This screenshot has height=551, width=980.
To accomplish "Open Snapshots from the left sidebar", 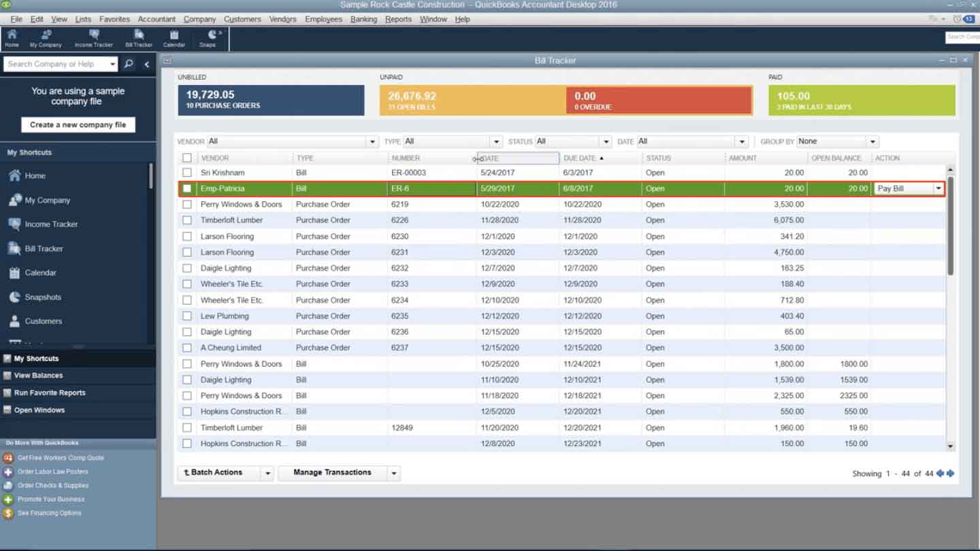I will pos(42,297).
